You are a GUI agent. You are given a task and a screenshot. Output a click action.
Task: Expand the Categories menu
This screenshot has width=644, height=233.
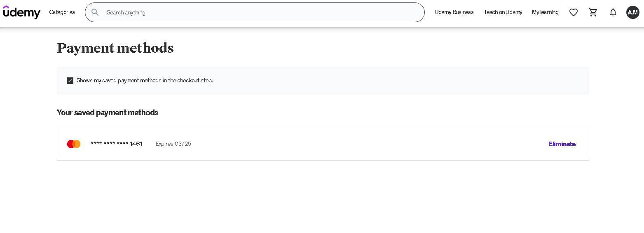pos(62,12)
